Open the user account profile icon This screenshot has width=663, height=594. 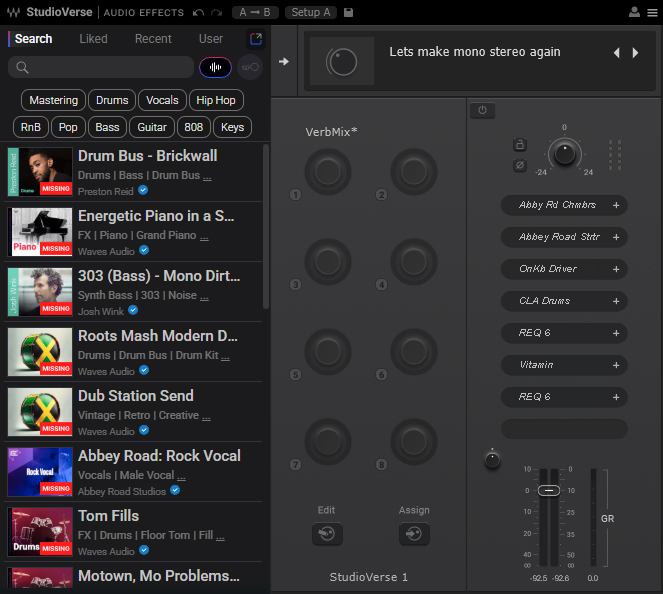[x=635, y=12]
